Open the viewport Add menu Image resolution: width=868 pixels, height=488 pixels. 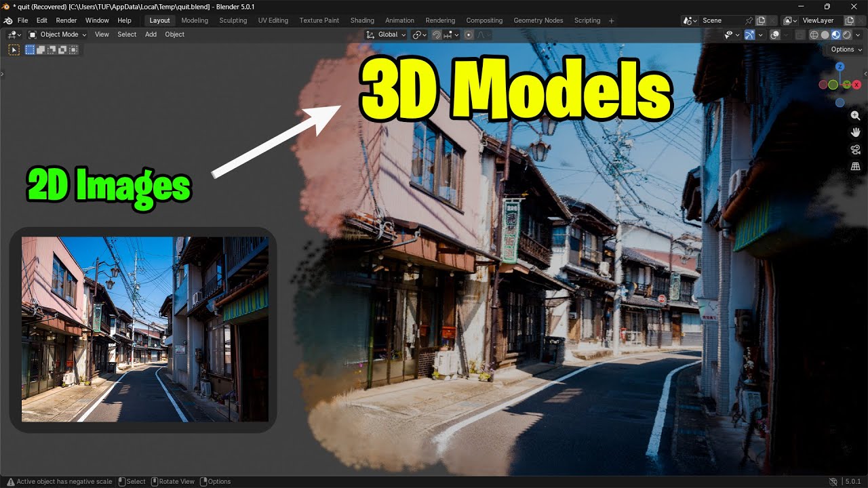pos(151,35)
